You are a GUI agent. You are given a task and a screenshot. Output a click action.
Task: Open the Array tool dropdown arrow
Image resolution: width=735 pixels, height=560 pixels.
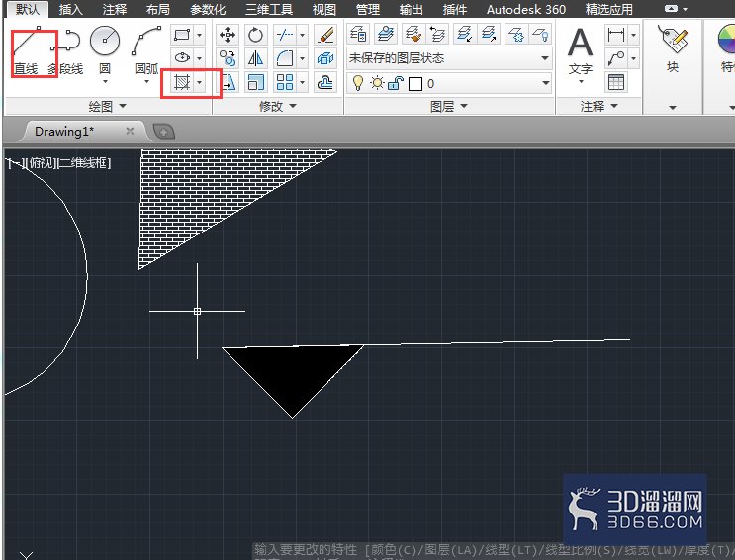click(303, 82)
